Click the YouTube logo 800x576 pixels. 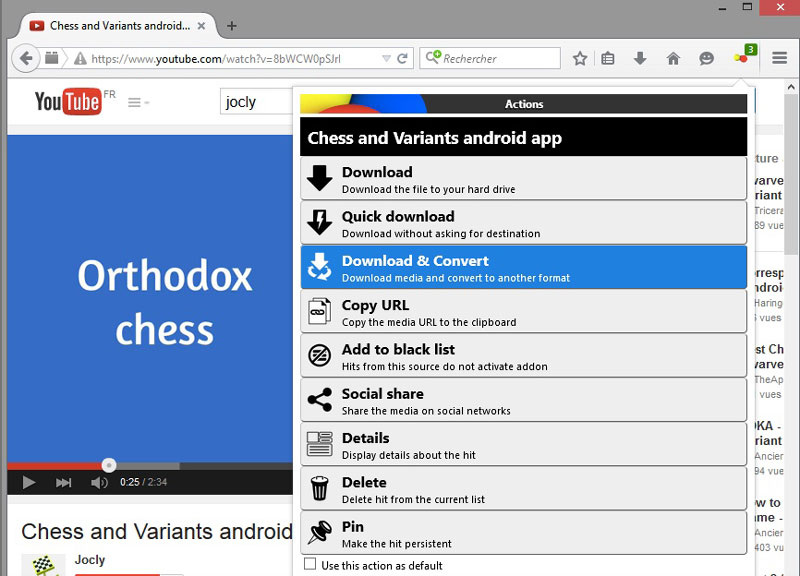click(x=66, y=101)
